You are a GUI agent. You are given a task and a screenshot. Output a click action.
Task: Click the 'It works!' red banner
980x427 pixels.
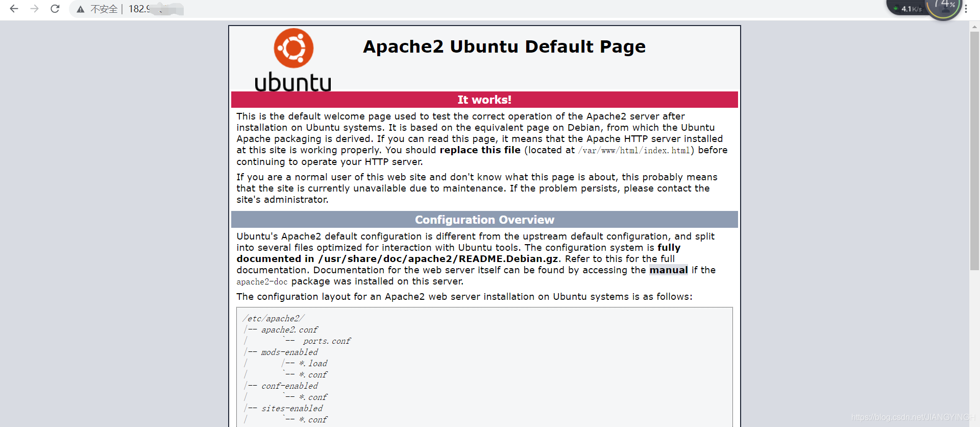[484, 100]
